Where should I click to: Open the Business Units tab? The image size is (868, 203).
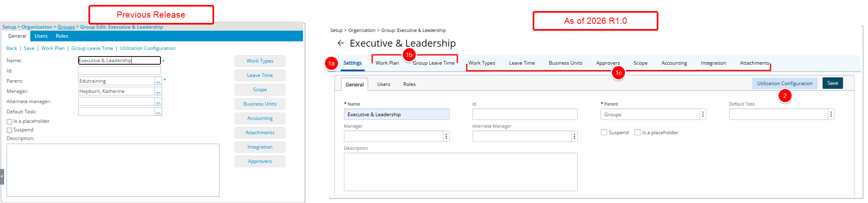[x=565, y=63]
